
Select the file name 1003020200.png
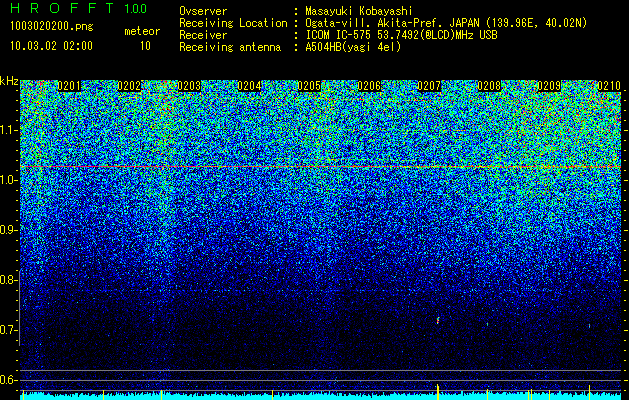[x=52, y=27]
